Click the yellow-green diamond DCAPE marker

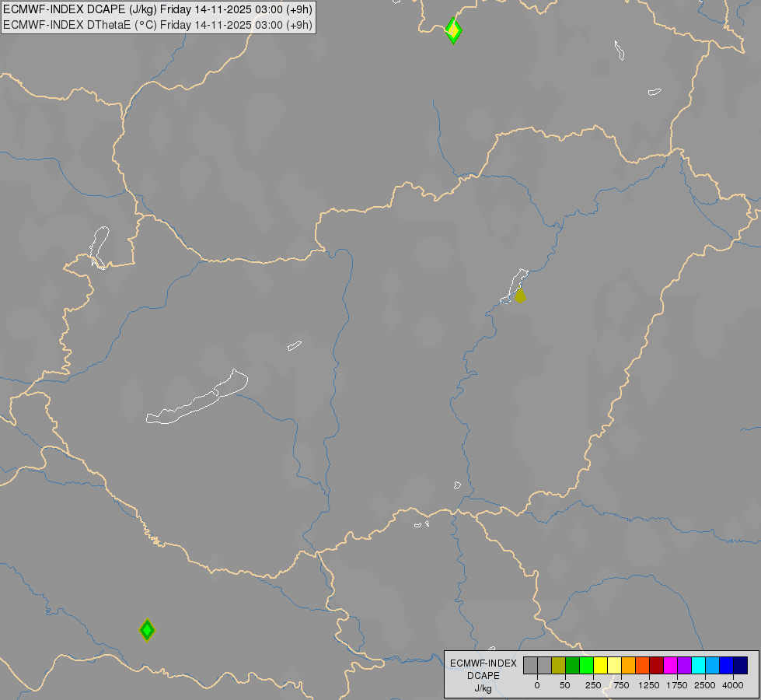pyautogui.click(x=453, y=30)
